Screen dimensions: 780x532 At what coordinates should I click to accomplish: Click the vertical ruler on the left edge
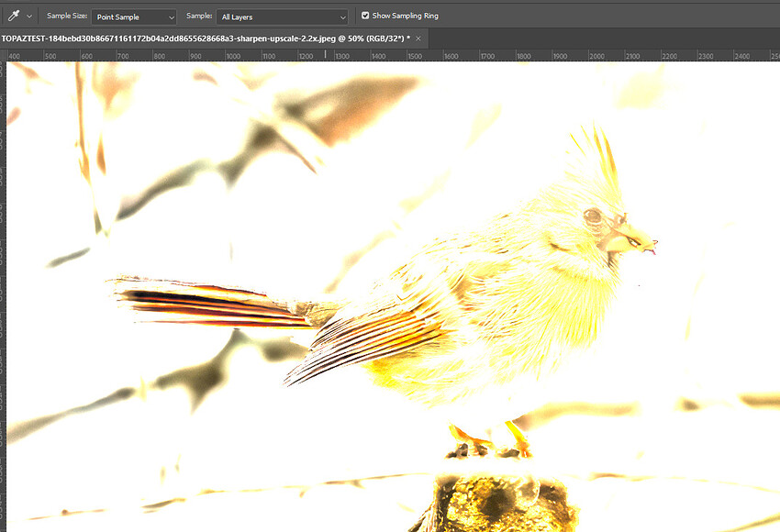(x=3, y=275)
